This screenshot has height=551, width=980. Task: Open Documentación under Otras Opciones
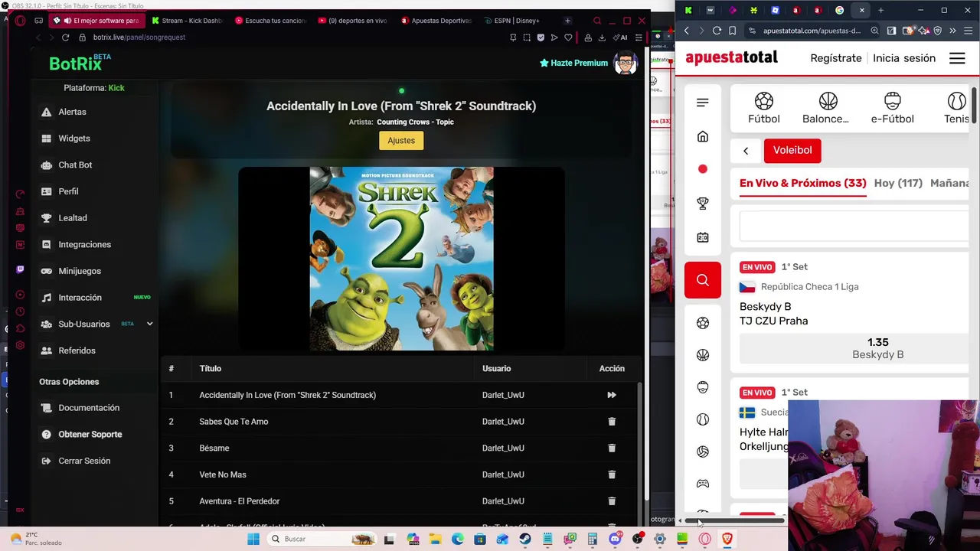[x=89, y=408]
